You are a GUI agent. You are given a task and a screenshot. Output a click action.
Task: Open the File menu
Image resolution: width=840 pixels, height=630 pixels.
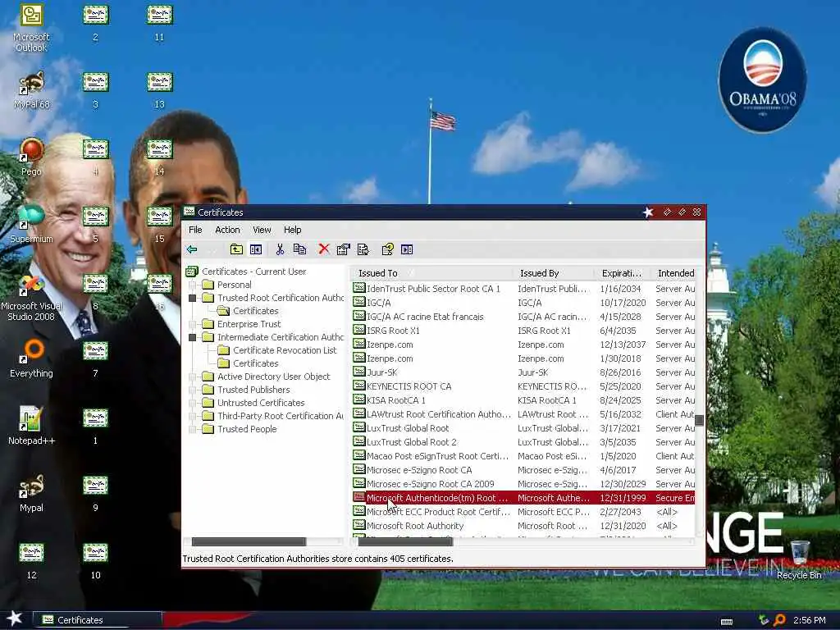point(195,230)
